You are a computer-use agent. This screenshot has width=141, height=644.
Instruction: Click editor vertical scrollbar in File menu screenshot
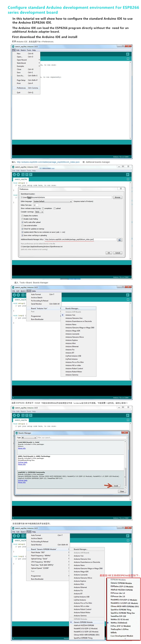point(130,100)
